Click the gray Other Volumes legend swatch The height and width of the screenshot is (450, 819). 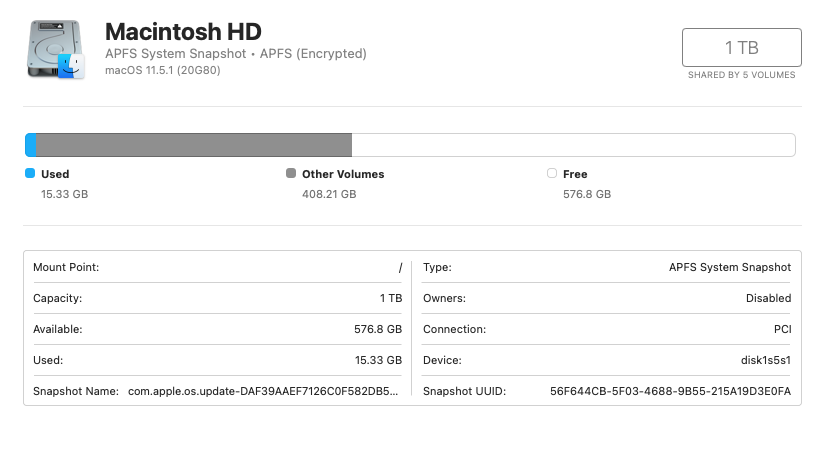tap(291, 173)
